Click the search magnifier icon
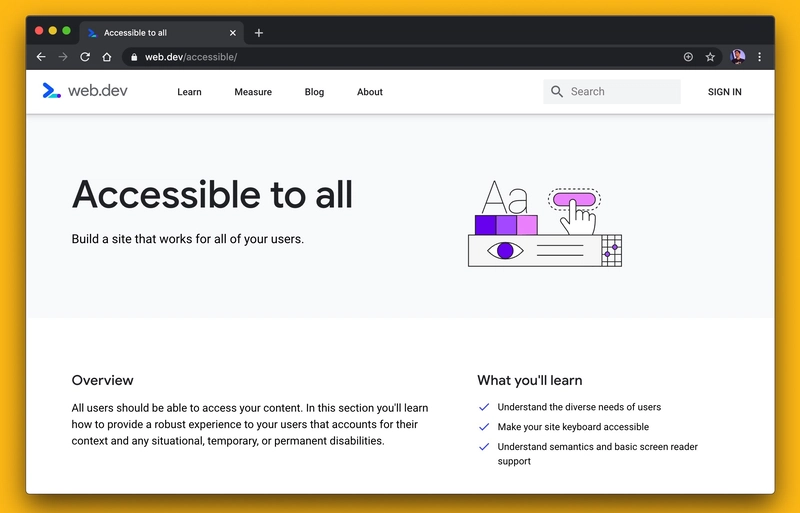The width and height of the screenshot is (800, 513). click(557, 91)
